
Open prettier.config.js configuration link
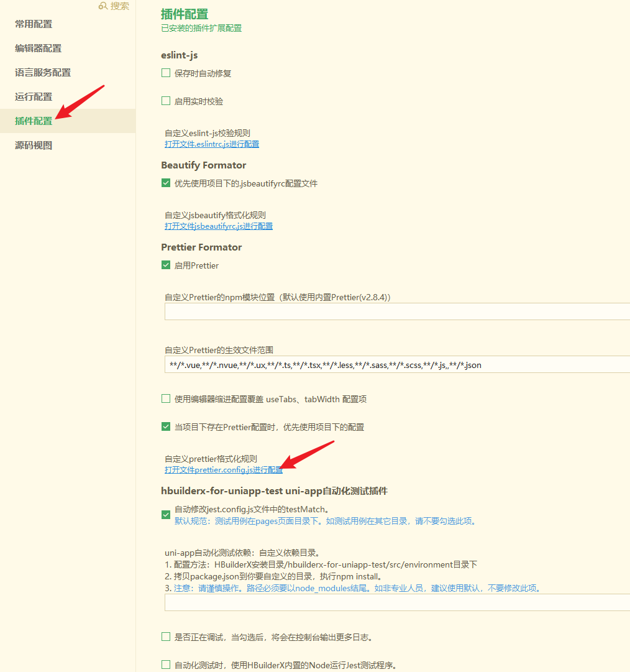223,470
